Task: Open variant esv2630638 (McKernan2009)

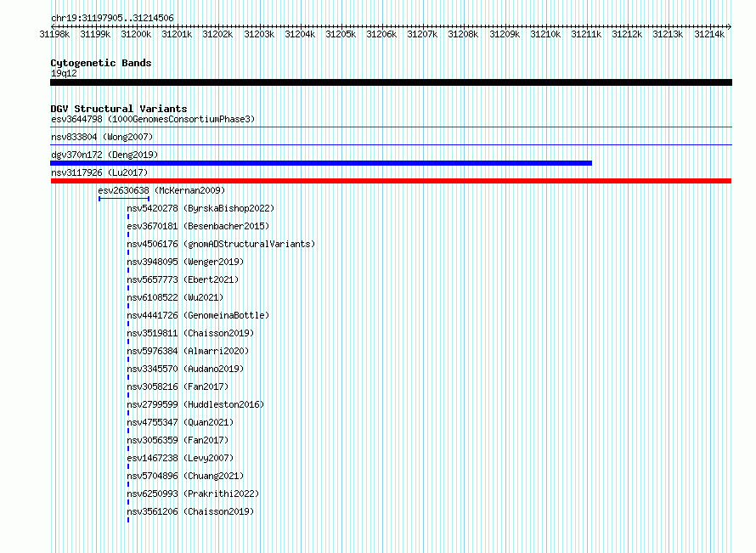Action: 161,190
